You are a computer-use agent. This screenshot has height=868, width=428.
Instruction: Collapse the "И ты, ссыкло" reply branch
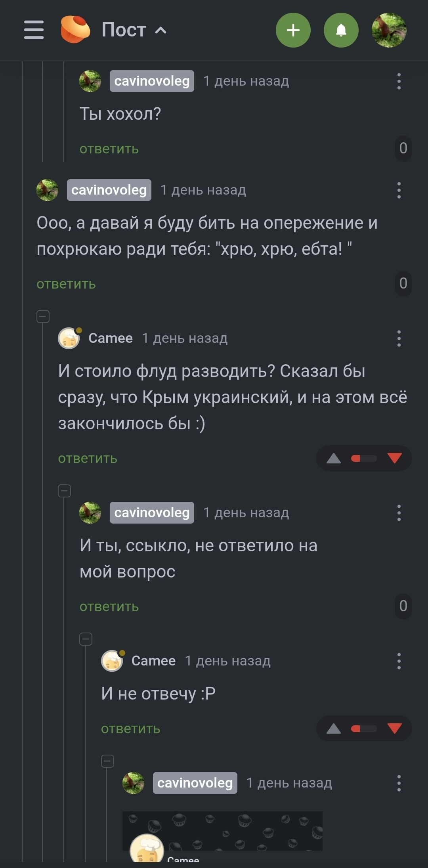[65, 491]
